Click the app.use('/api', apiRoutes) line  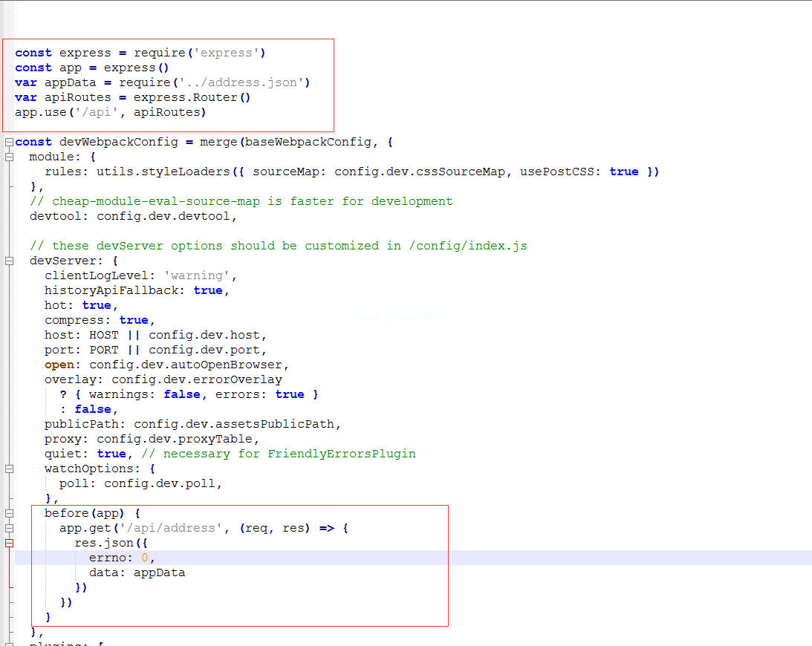click(110, 112)
